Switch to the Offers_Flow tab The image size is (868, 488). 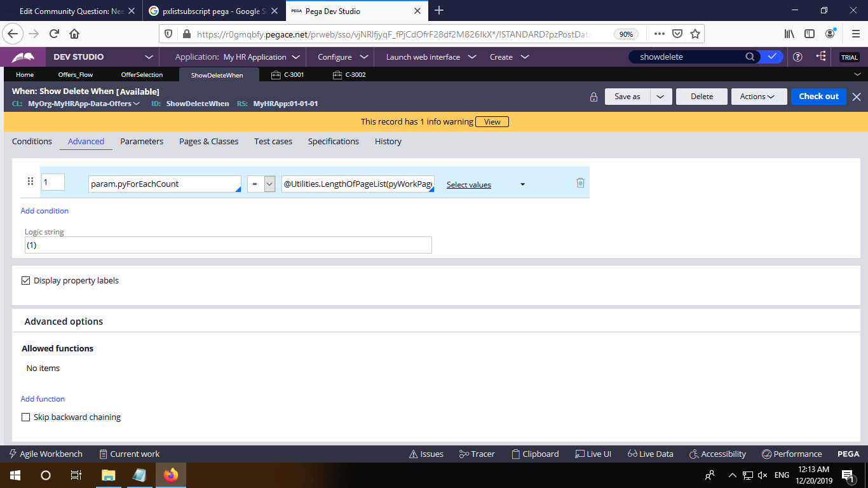pos(76,74)
